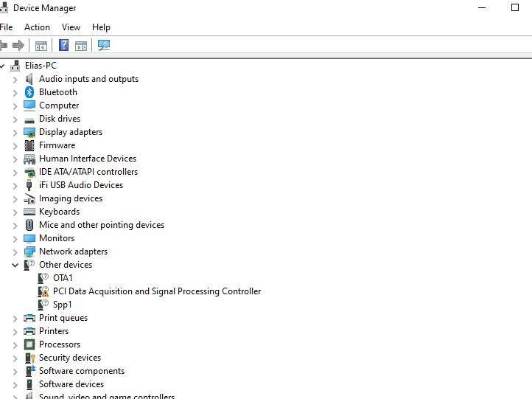This screenshot has height=399, width=532.
Task: Click the Security devices key icon
Action: point(30,358)
